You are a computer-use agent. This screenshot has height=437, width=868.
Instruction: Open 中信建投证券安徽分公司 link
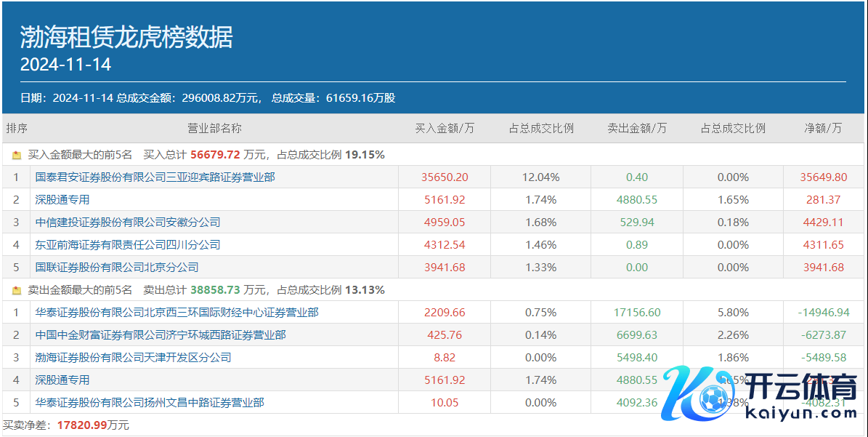[127, 222]
